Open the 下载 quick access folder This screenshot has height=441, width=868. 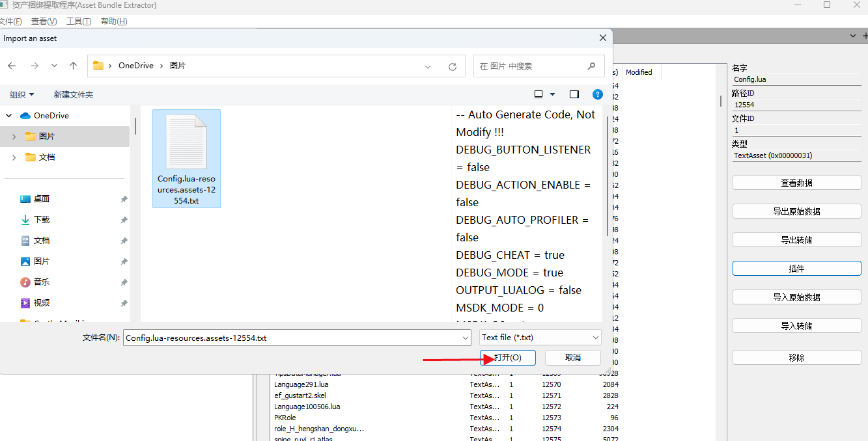tap(42, 219)
